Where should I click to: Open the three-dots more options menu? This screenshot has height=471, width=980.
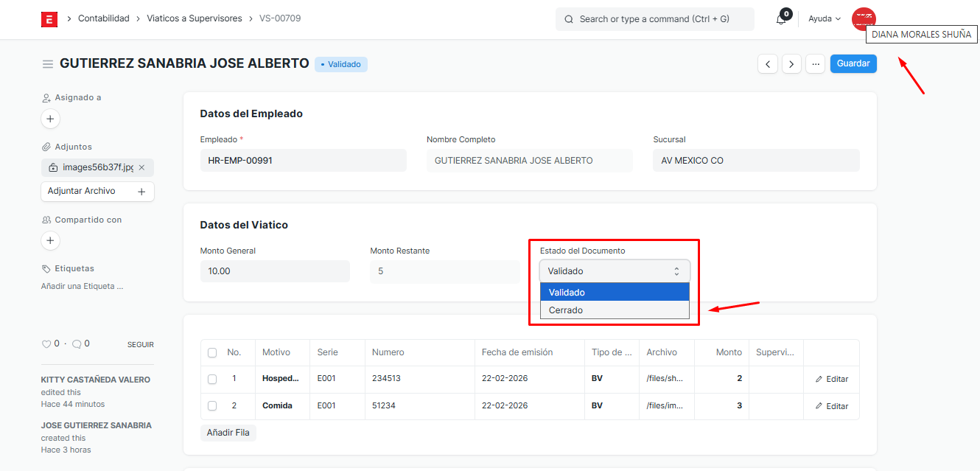click(x=815, y=64)
